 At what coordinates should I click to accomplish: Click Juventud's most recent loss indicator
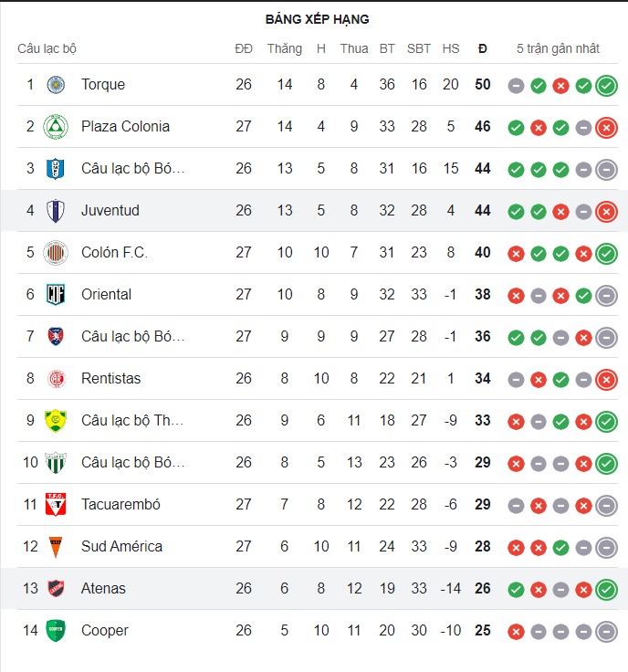click(606, 212)
